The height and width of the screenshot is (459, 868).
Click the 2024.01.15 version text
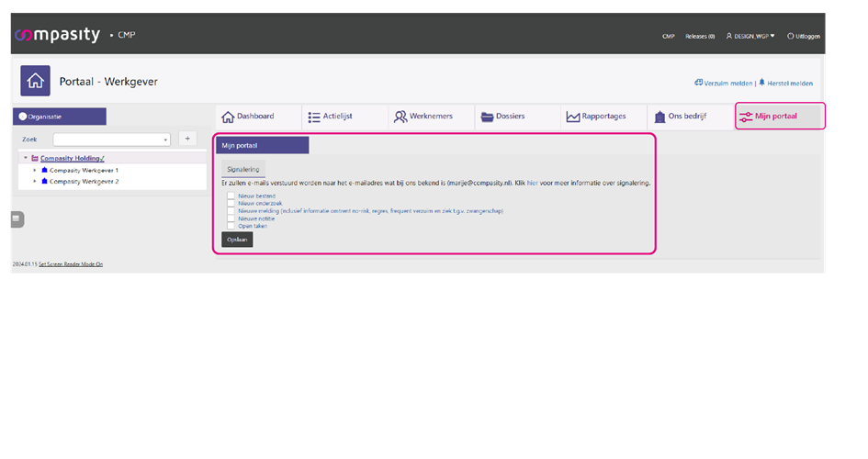click(x=25, y=264)
